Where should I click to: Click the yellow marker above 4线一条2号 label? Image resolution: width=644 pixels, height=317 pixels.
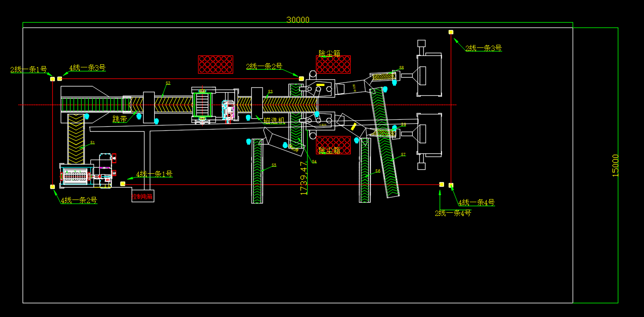pyautogui.click(x=52, y=187)
